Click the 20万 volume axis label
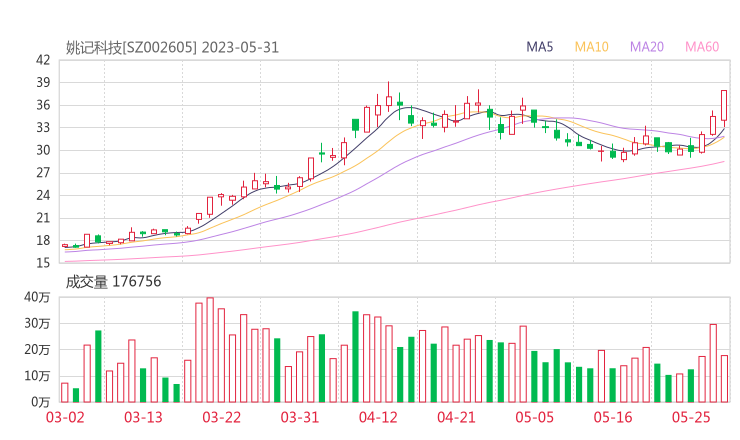Viewport: 740px width, 440px height. point(37,350)
